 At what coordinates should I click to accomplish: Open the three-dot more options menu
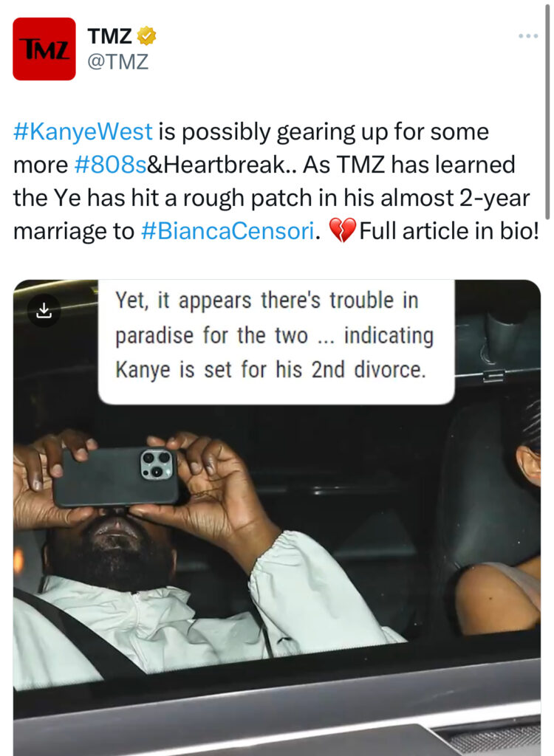coord(528,36)
